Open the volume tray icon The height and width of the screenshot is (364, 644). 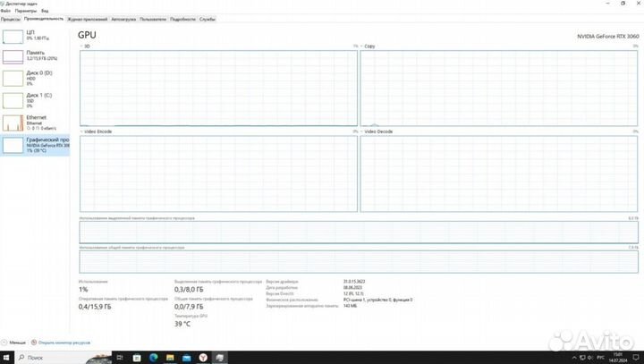click(x=590, y=358)
